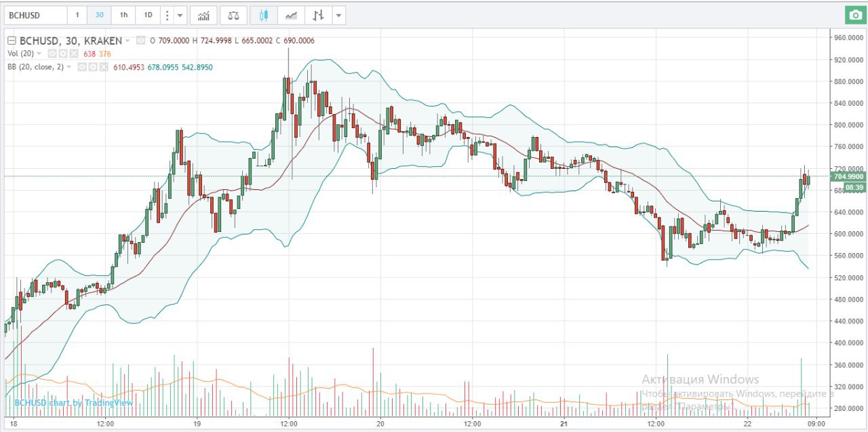
Task: Click the high price H 724.9998
Action: click(x=214, y=41)
